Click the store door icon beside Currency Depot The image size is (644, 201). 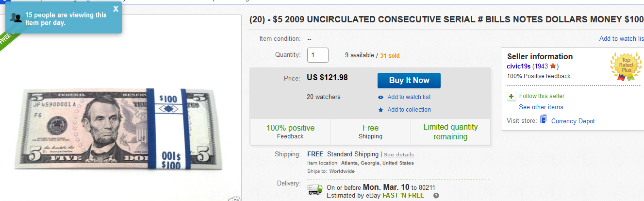click(x=543, y=120)
